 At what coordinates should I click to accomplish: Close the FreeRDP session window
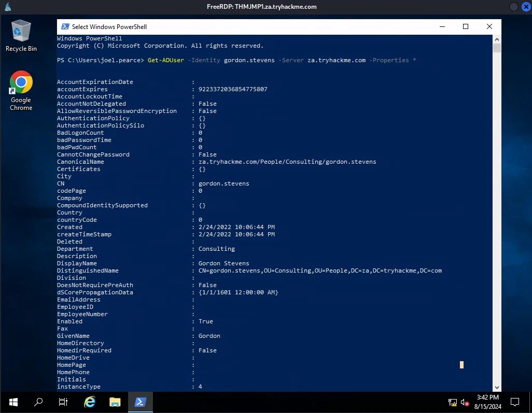coord(526,7)
